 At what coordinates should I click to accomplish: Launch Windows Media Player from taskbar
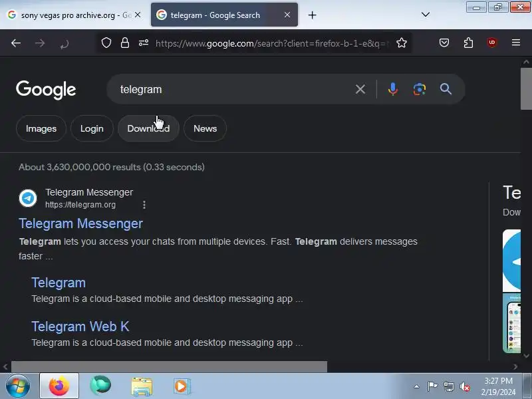[182, 386]
